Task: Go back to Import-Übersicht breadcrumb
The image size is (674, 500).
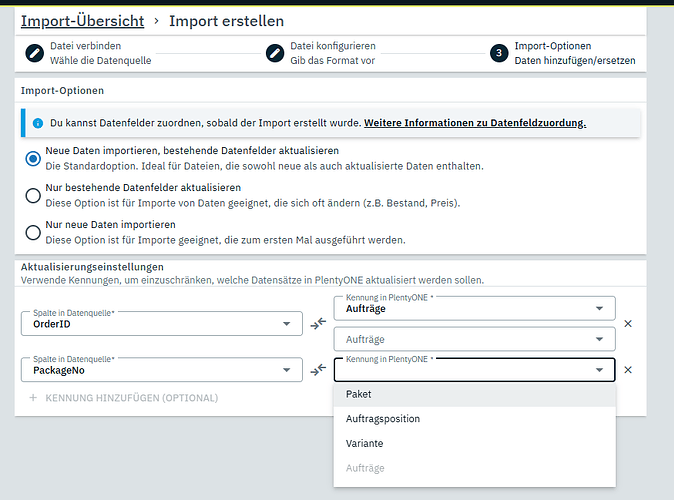Action: coord(82,21)
